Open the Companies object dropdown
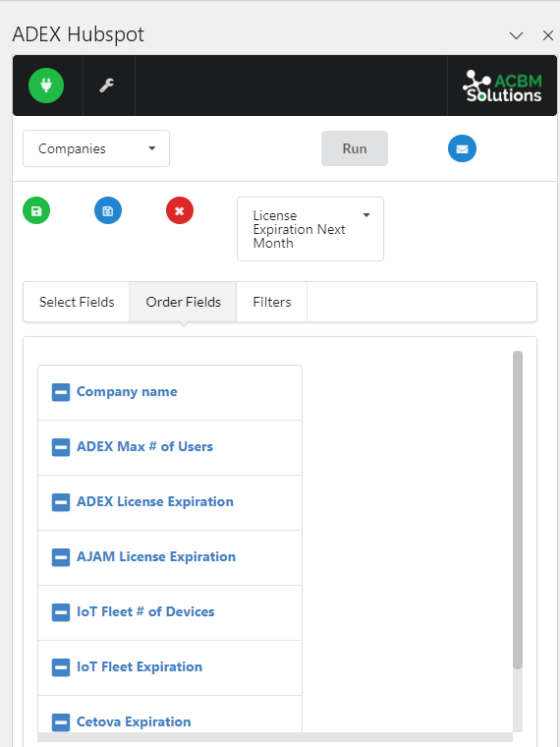This screenshot has width=560, height=747. [x=96, y=148]
